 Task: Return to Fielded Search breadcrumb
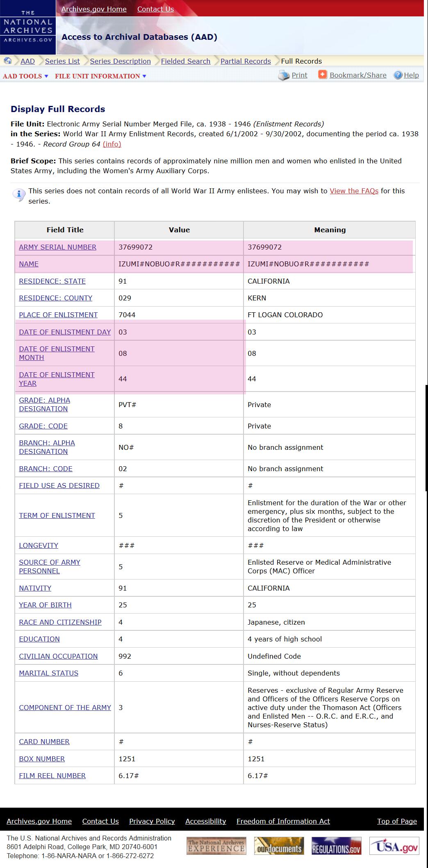(x=186, y=61)
